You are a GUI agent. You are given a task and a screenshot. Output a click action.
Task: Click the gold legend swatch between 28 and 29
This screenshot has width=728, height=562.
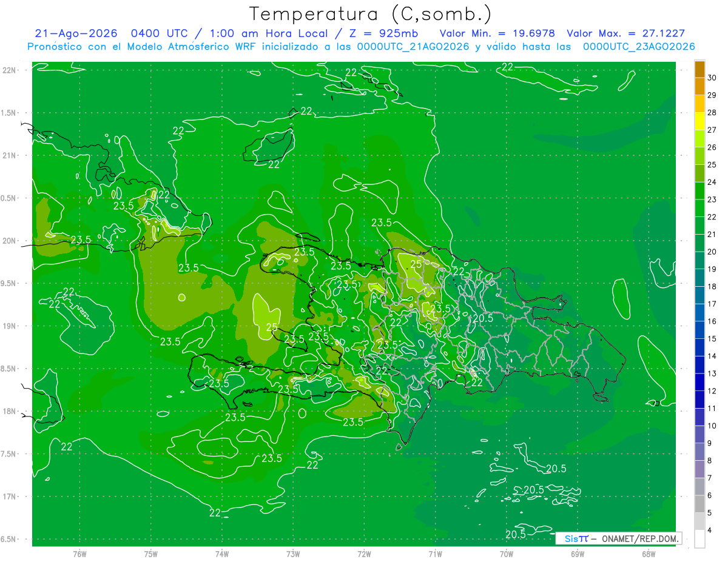(x=699, y=104)
